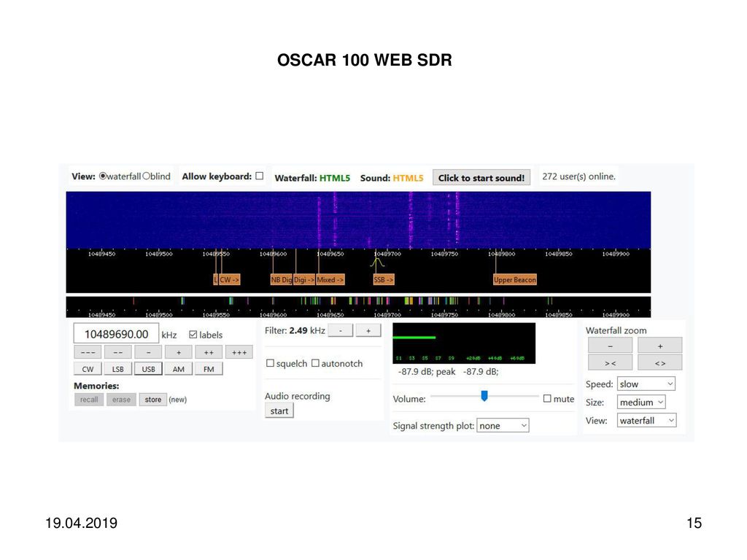747x560 pixels.
Task: Click the 'NB Dig' band label
Action: point(281,280)
